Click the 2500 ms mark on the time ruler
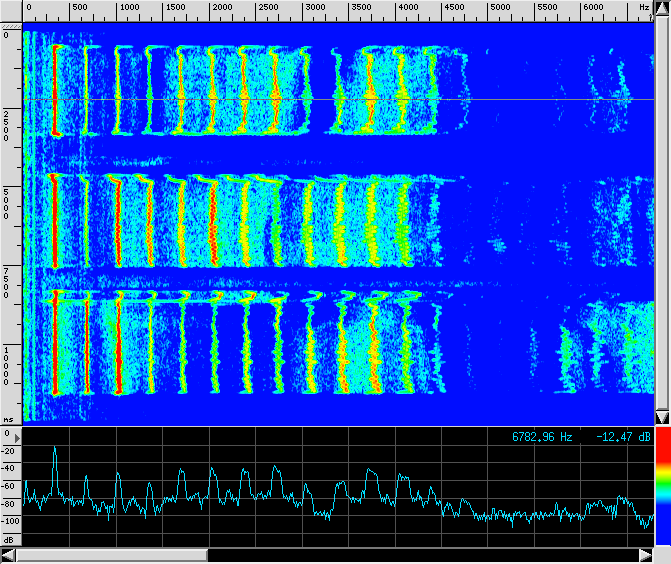This screenshot has width=671, height=564. click(x=8, y=127)
